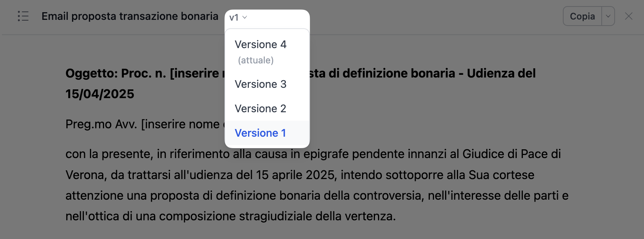The width and height of the screenshot is (644, 239).
Task: Collapse the v1 version selector
Action: pyautogui.click(x=238, y=18)
